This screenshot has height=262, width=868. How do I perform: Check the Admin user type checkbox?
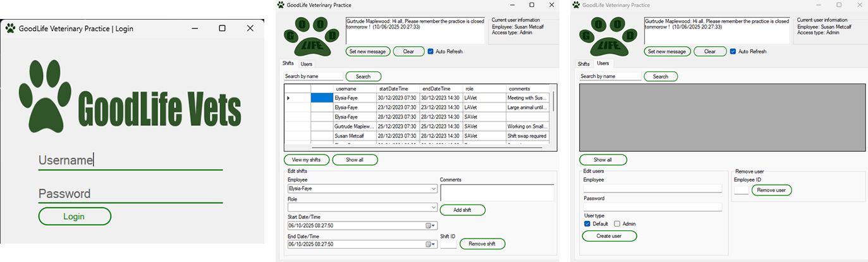(x=618, y=224)
